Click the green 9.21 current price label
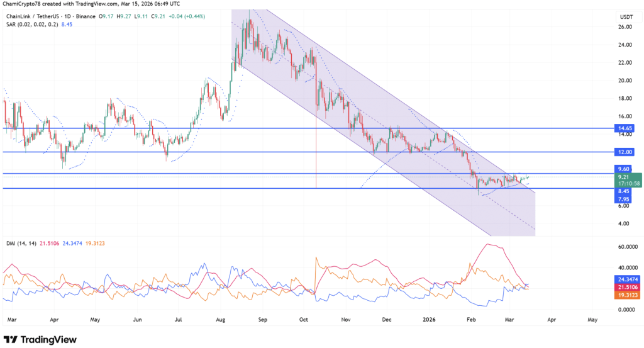 (x=624, y=177)
